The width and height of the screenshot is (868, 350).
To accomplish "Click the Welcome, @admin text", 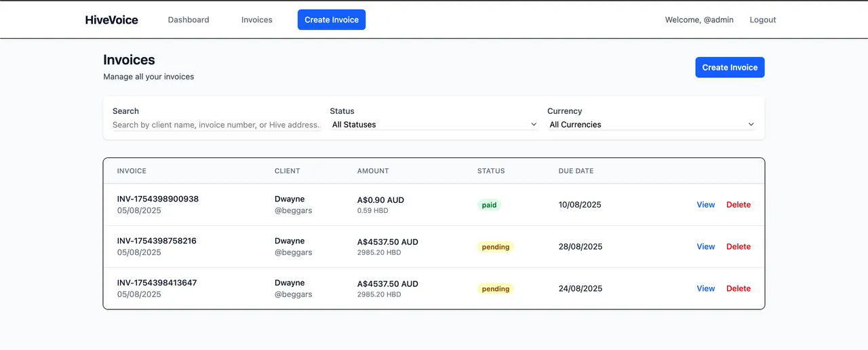I will [699, 20].
